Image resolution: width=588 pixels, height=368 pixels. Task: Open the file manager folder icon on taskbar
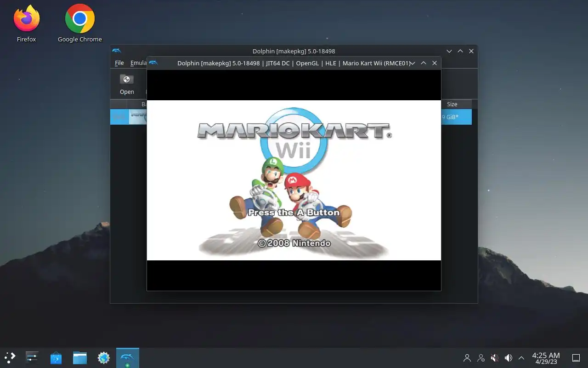point(80,357)
